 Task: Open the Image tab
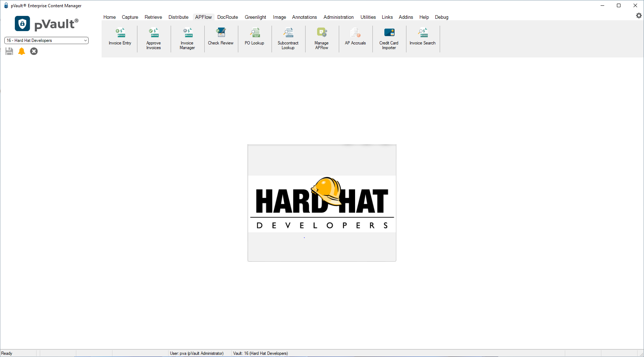pyautogui.click(x=280, y=17)
